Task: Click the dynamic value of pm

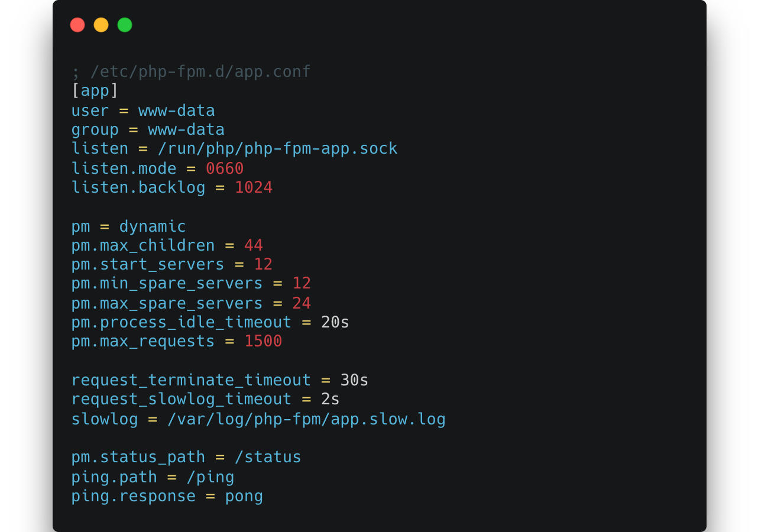Action: click(x=153, y=226)
